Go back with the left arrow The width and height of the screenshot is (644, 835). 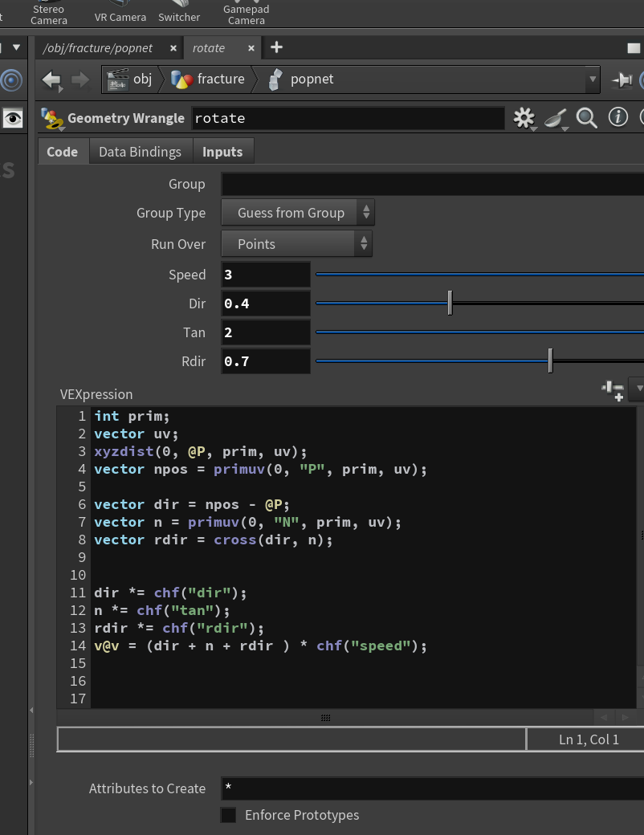click(51, 79)
